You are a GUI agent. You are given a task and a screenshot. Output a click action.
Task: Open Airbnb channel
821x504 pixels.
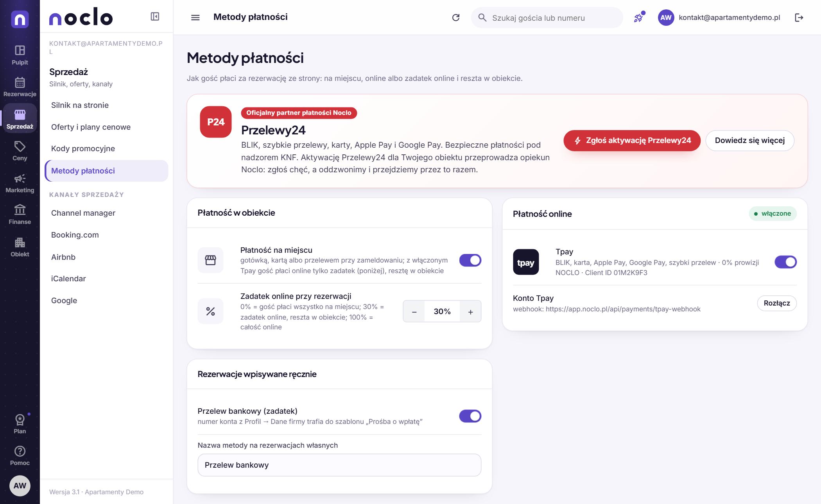tap(106, 257)
